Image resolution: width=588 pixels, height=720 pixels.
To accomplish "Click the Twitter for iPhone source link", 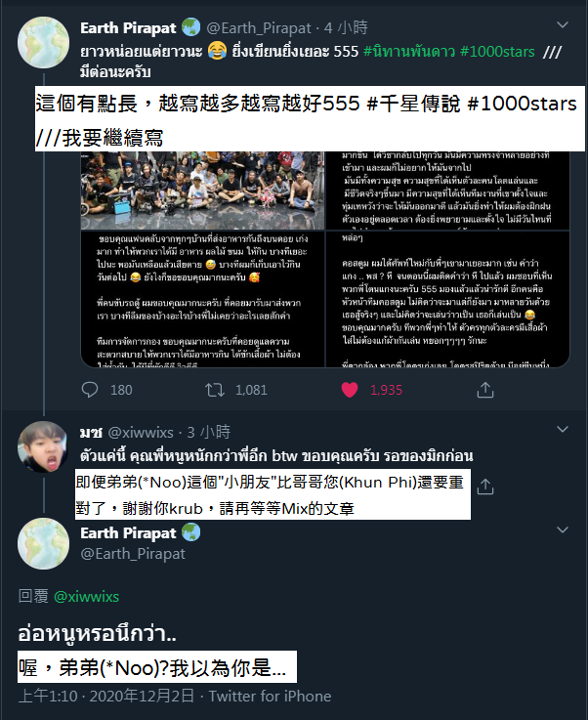I will point(270,697).
